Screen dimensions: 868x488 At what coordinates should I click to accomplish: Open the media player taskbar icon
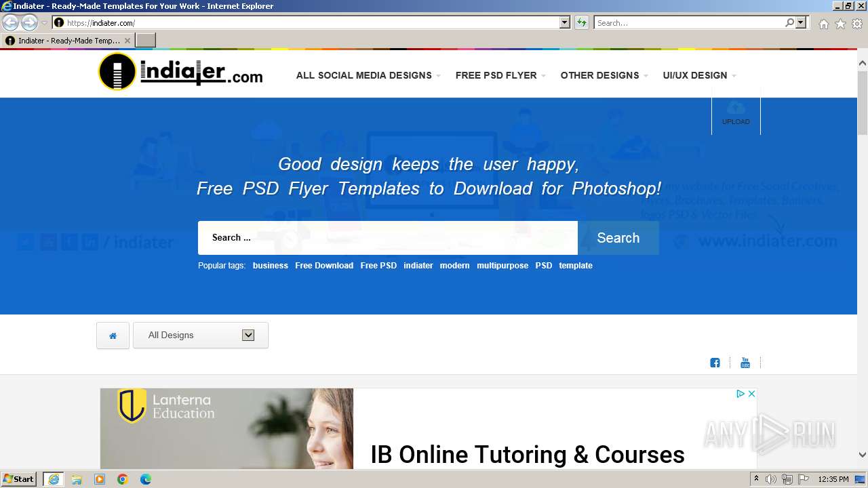100,479
